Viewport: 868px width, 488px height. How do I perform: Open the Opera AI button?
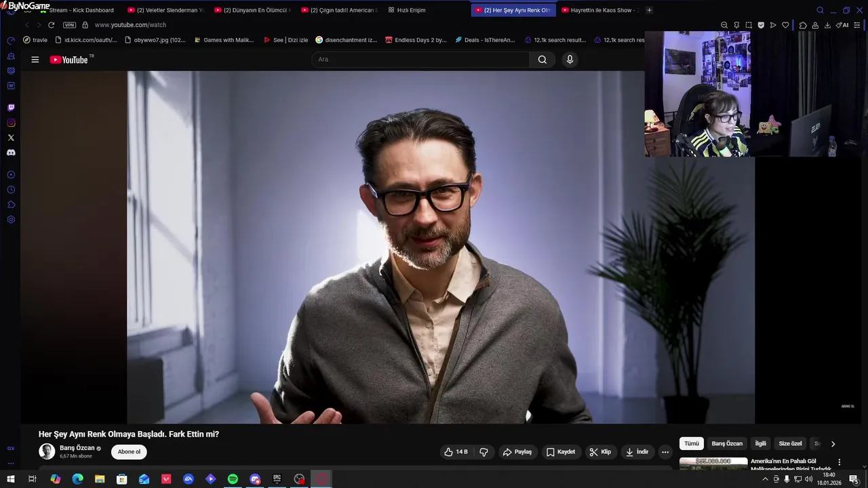click(842, 25)
